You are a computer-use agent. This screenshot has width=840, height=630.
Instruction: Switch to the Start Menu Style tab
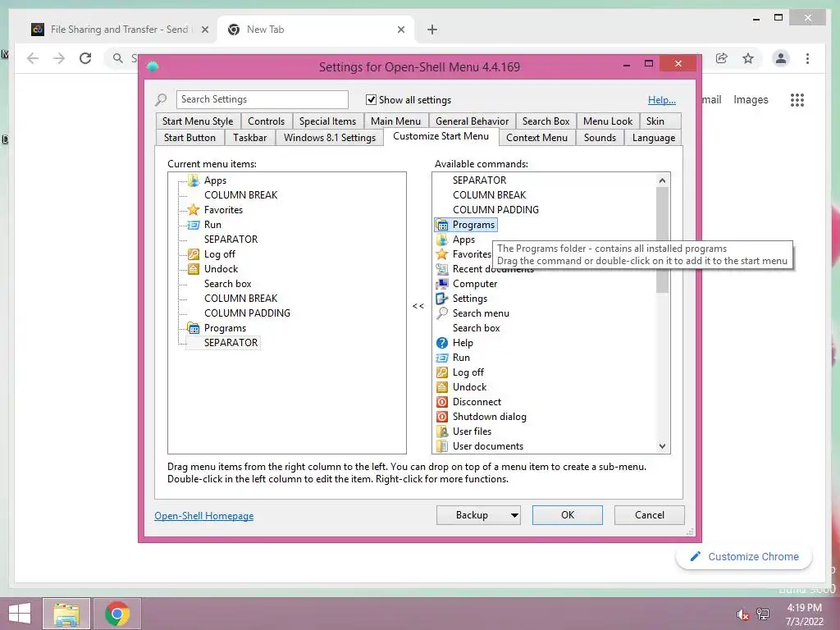(198, 121)
